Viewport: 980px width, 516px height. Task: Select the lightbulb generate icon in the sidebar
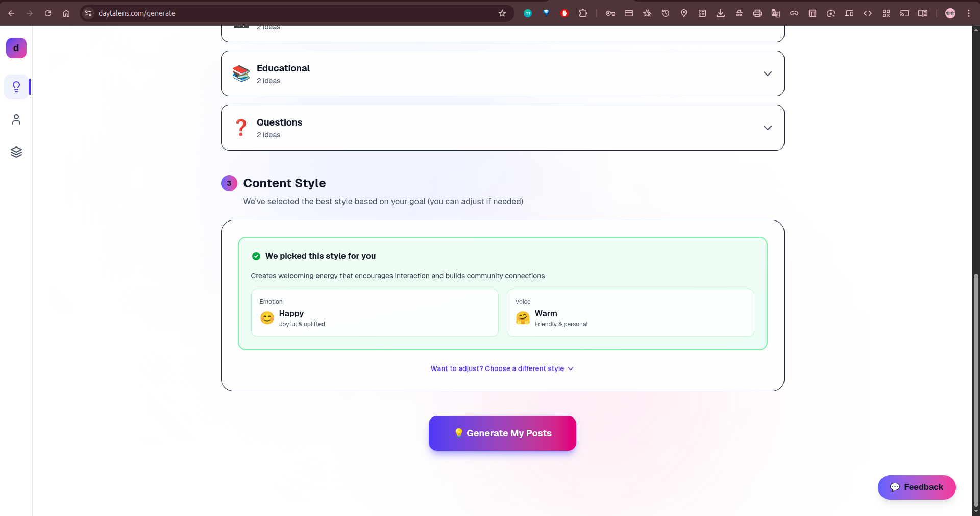[16, 87]
